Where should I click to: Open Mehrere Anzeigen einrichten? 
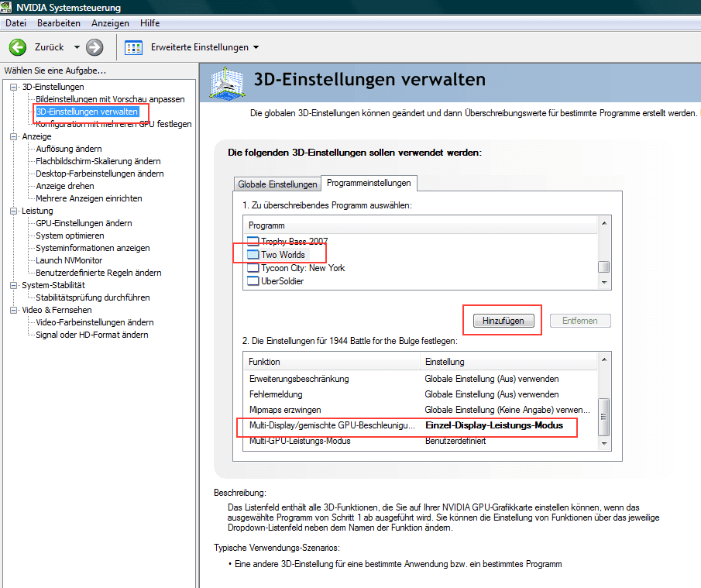pos(89,198)
